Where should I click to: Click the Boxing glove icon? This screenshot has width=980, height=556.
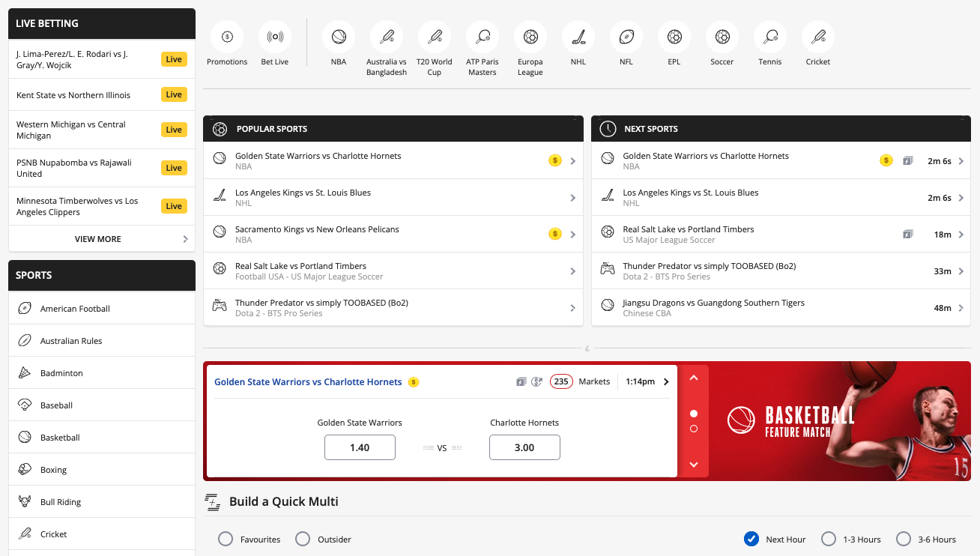pos(25,469)
